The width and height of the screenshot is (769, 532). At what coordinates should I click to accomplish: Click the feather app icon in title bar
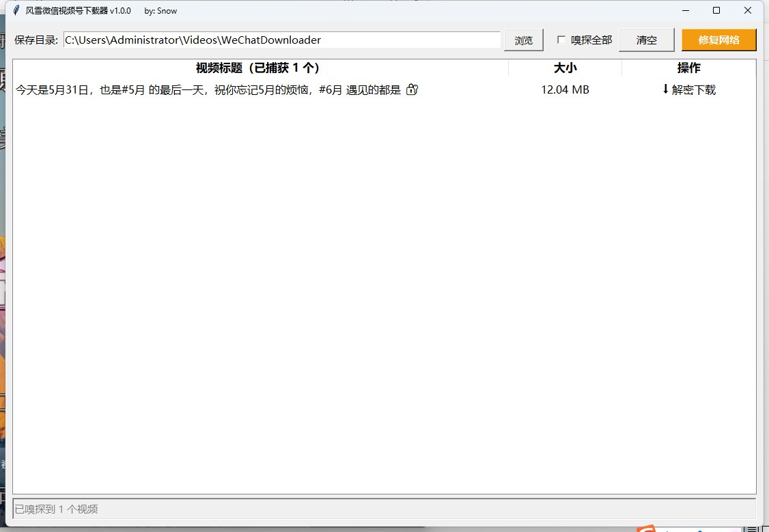[16, 10]
